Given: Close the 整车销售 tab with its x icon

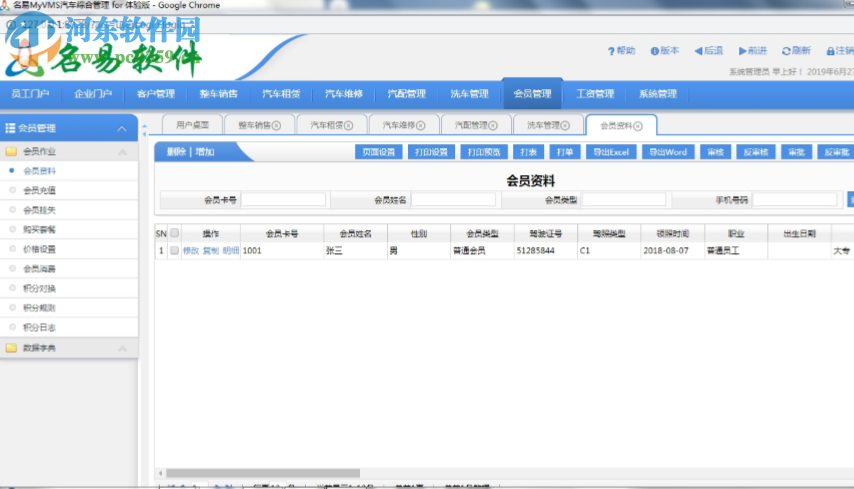Looking at the screenshot, I should 276,126.
